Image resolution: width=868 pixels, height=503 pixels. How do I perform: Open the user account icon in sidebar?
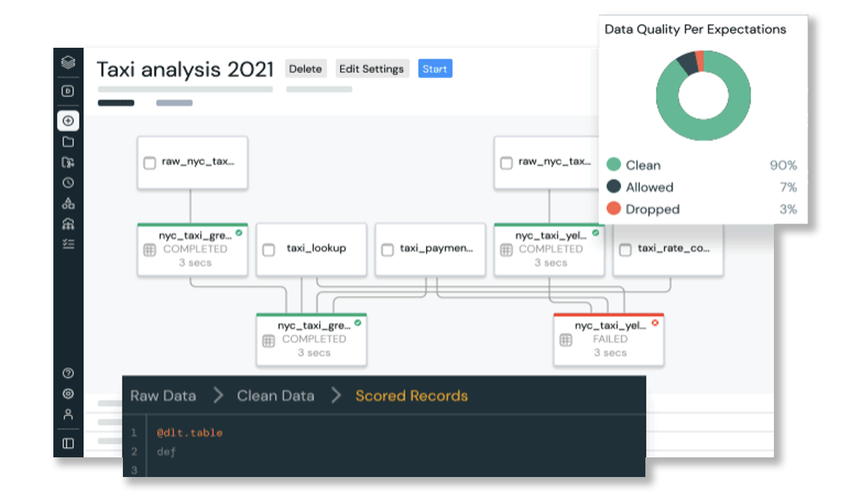pos(68,414)
